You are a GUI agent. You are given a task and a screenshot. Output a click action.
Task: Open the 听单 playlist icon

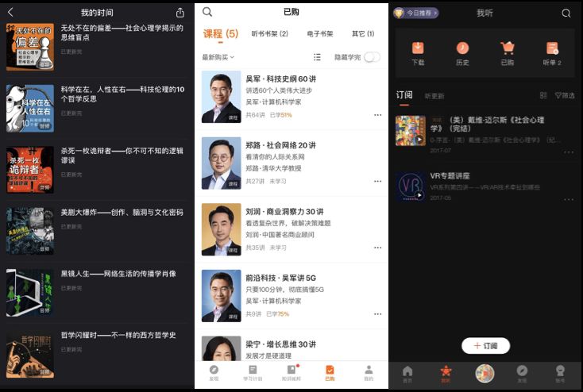552,48
